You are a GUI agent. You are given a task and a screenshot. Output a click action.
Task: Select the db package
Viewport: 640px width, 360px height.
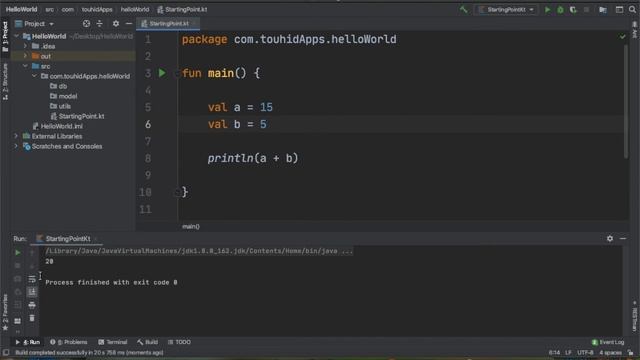point(58,86)
